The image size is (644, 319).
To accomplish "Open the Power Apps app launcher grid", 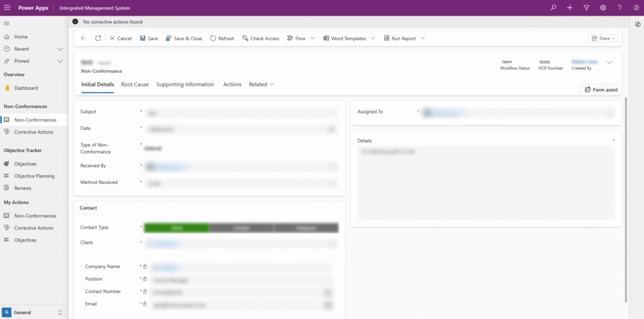I will pyautogui.click(x=8, y=8).
